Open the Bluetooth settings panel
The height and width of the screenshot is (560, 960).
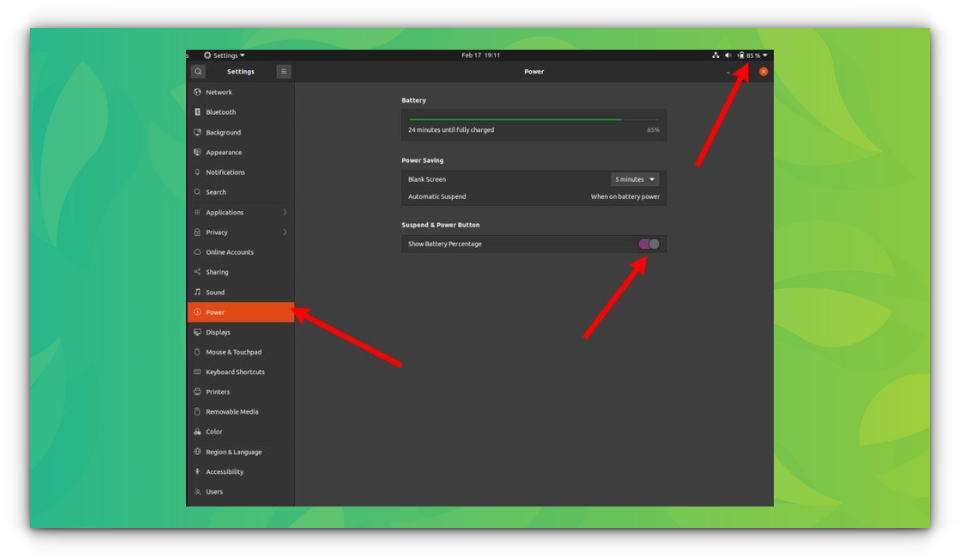[241, 112]
